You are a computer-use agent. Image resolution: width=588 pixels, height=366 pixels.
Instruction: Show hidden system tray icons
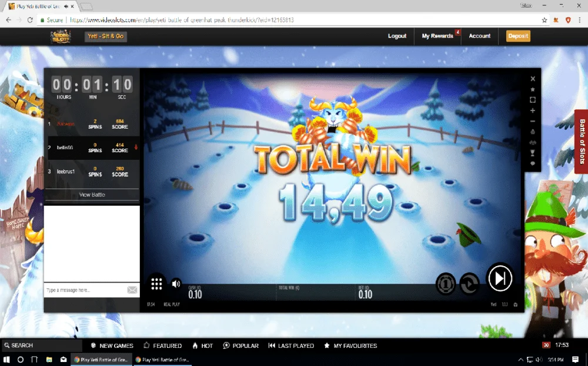point(521,360)
